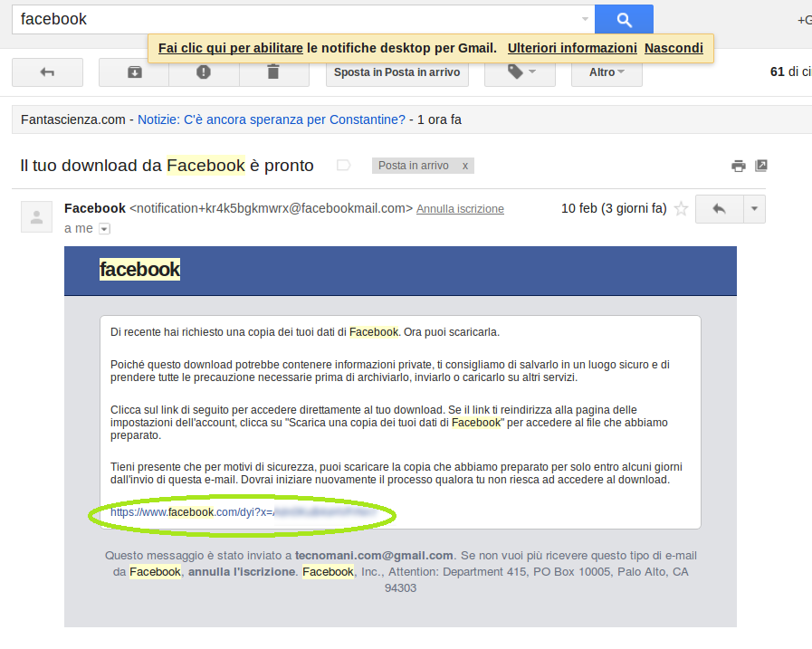Delete the email with trash icon
This screenshot has width=812, height=649.
tap(273, 72)
